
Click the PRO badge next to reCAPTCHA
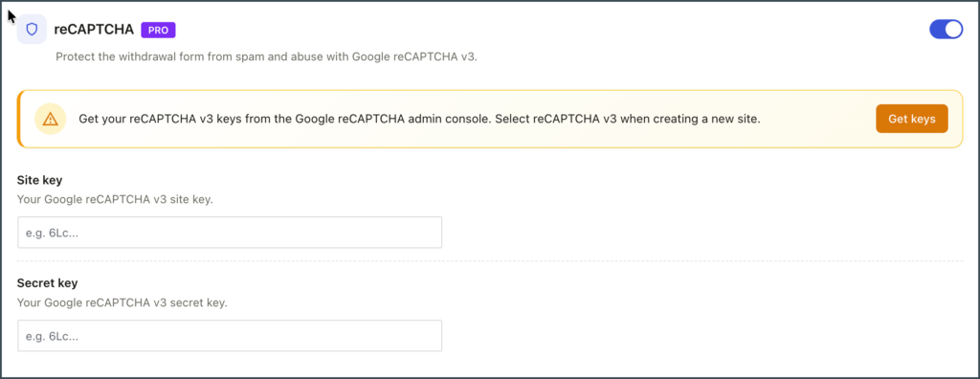(158, 30)
